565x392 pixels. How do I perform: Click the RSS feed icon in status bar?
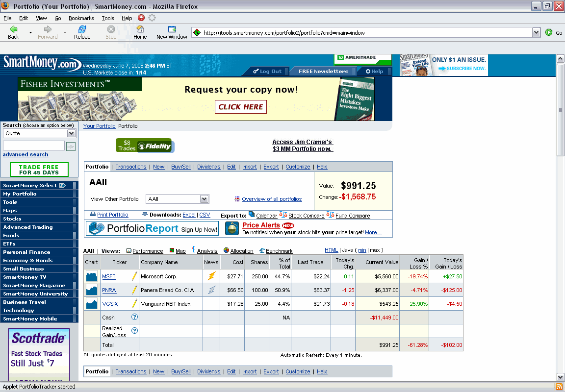(x=559, y=387)
